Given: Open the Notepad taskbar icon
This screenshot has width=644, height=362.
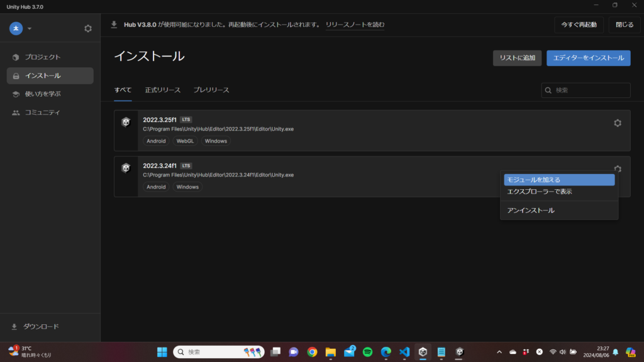Looking at the screenshot, I should tap(441, 352).
